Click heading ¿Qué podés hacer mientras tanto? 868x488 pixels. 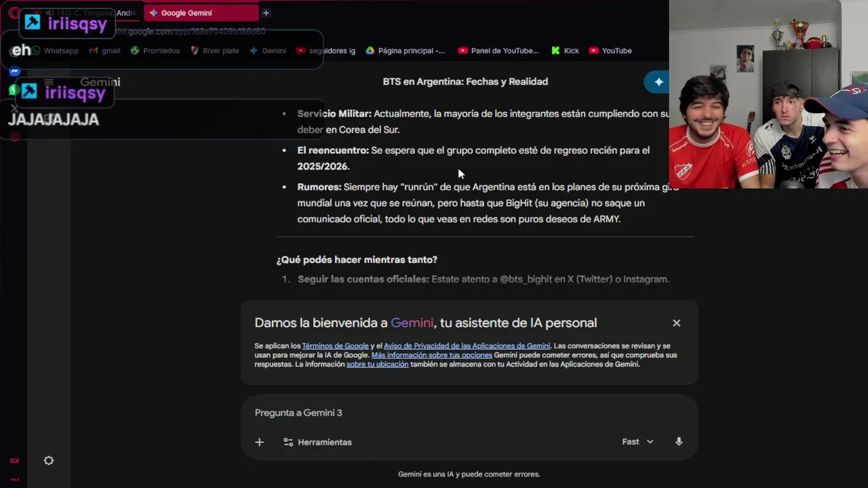pos(357,260)
